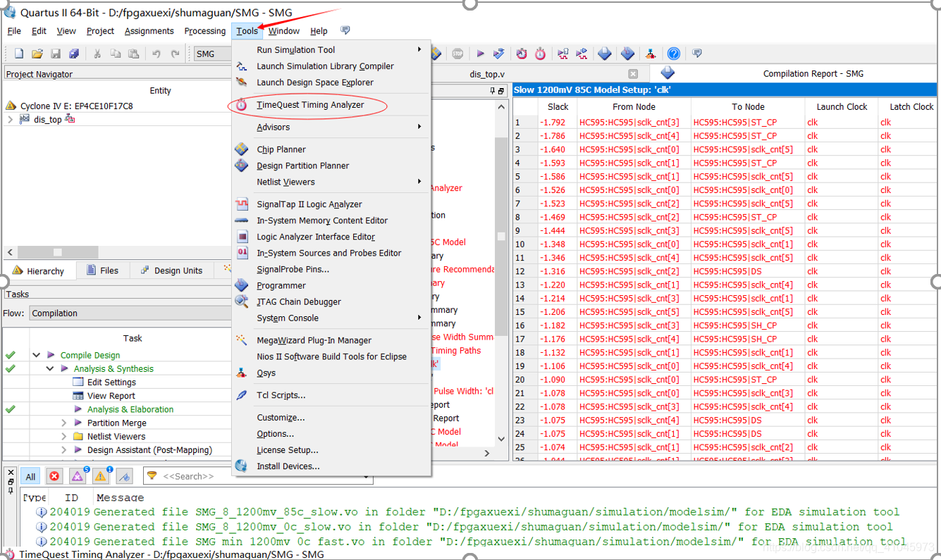The height and width of the screenshot is (560, 941).
Task: Open the Flow Compilation dropdown
Action: click(130, 313)
